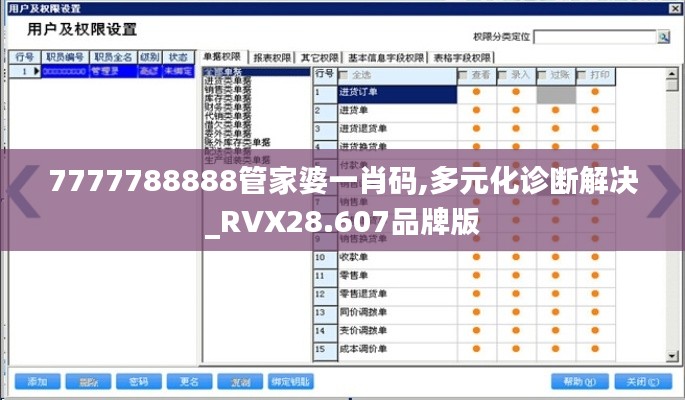The width and height of the screenshot is (685, 400).
Task: Toggle 打印 permission dot for 进货单
Action: tap(595, 110)
